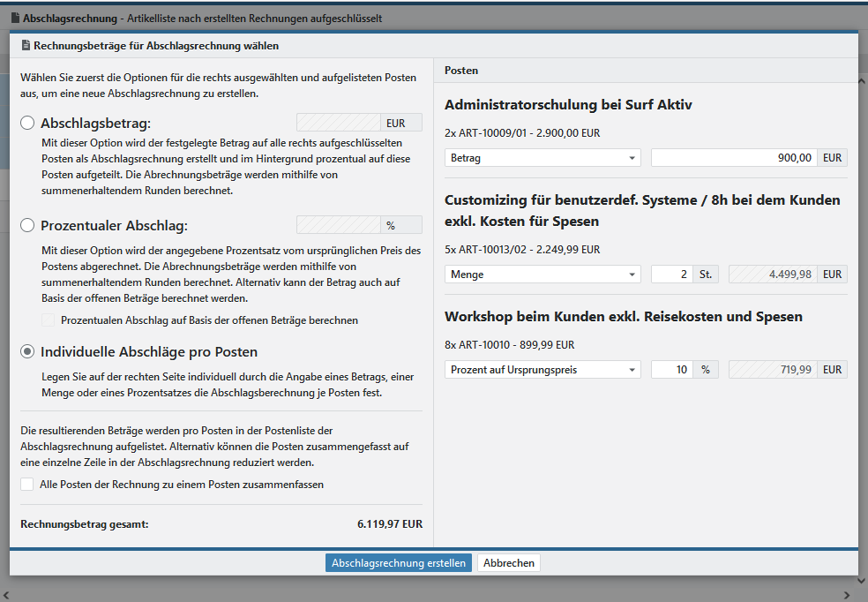
Task: Click the Abschlagsbetrag EUR amount field
Action: (x=339, y=124)
